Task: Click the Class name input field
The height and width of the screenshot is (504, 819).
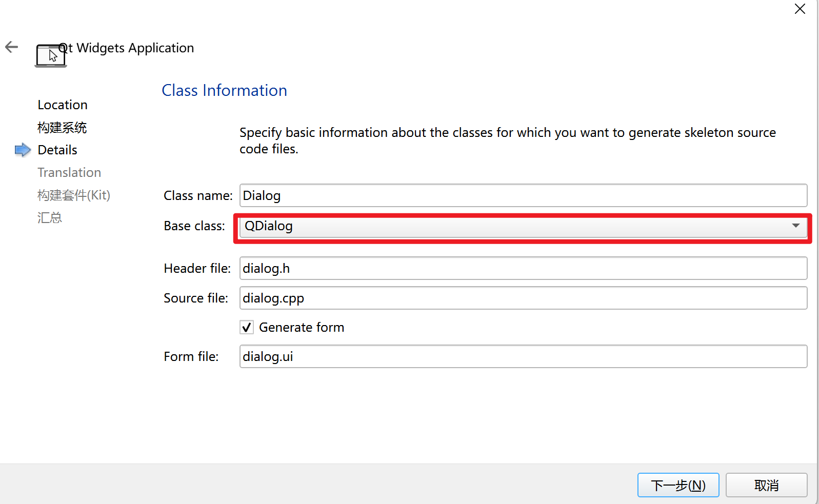Action: coord(524,195)
